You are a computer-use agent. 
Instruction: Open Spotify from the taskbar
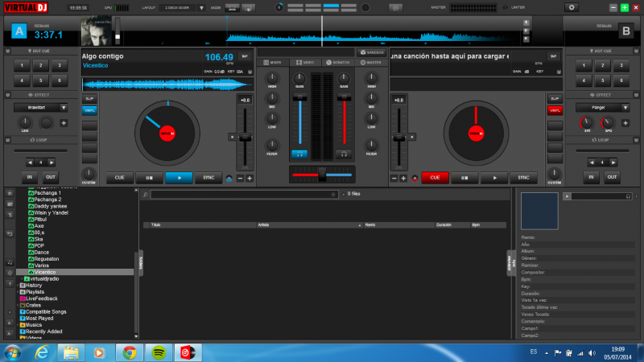click(x=159, y=352)
